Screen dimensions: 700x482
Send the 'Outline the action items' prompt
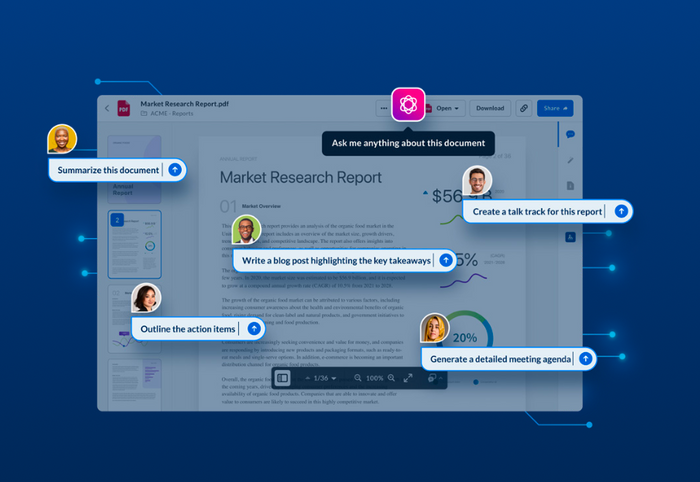click(x=254, y=328)
